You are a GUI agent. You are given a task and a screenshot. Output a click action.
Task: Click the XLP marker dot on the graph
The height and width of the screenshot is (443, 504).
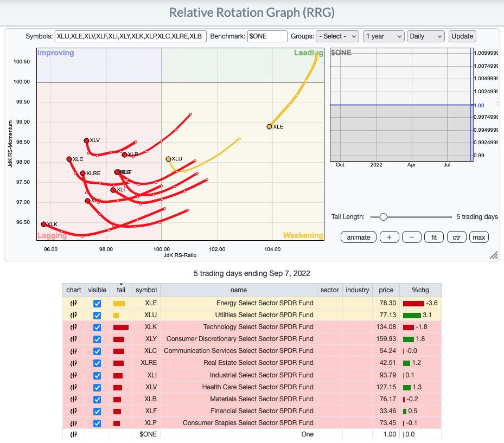pos(124,155)
